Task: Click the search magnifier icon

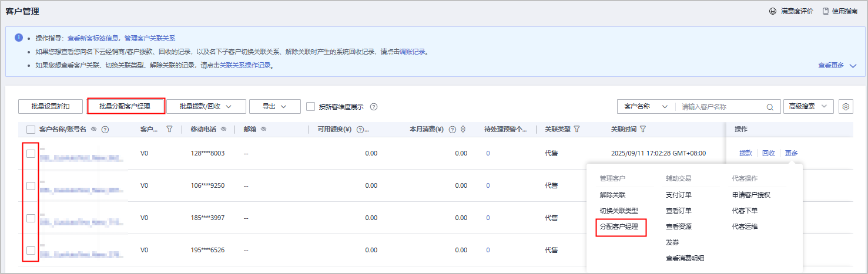Action: tap(769, 107)
